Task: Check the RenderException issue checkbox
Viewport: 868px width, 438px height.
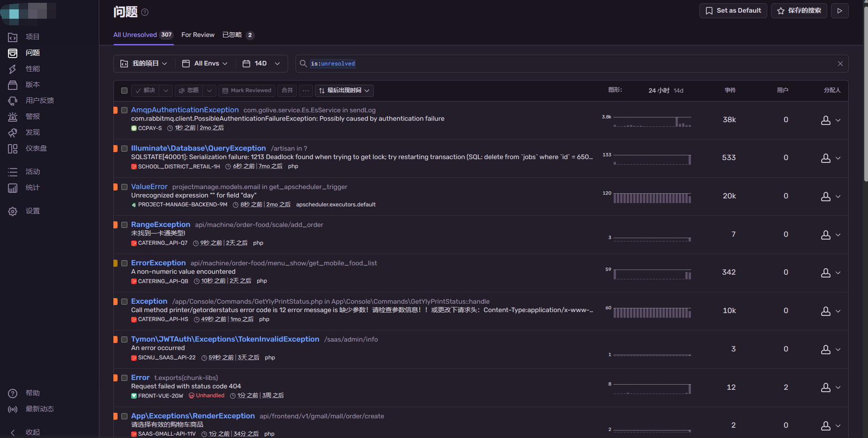Action: tap(124, 416)
